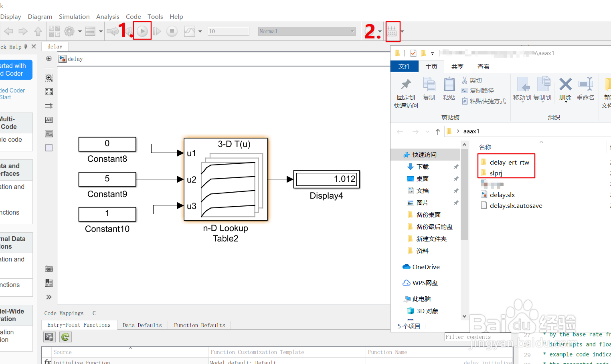Open the 共享 ribbon tab in Explorer

click(x=457, y=66)
